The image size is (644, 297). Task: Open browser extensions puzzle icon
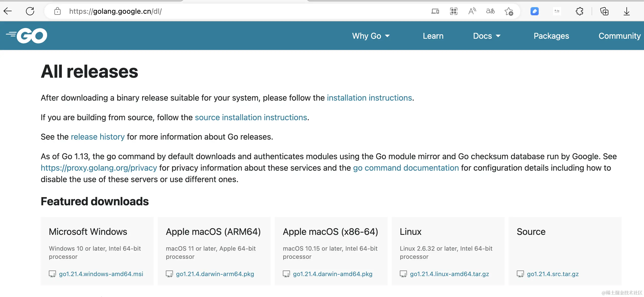[x=579, y=11]
